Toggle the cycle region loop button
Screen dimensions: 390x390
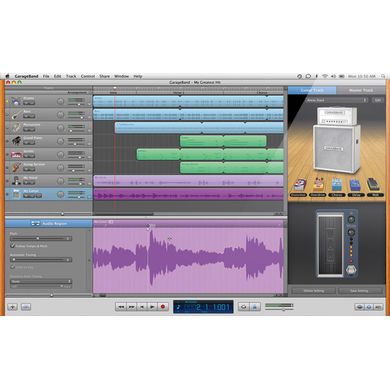(244, 307)
